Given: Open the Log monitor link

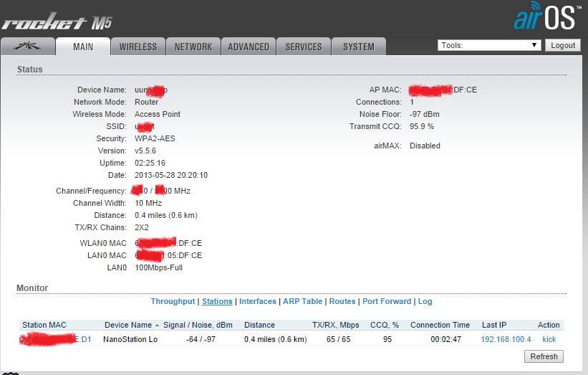Looking at the screenshot, I should coord(425,301).
